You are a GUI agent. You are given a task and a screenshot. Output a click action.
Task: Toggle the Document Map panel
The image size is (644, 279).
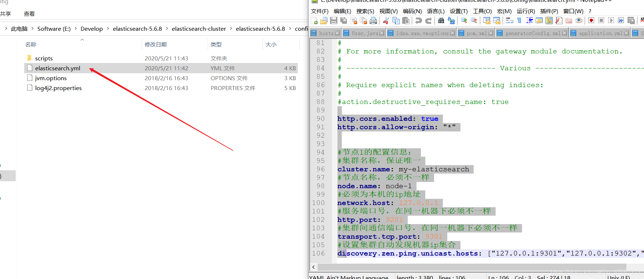click(549, 21)
